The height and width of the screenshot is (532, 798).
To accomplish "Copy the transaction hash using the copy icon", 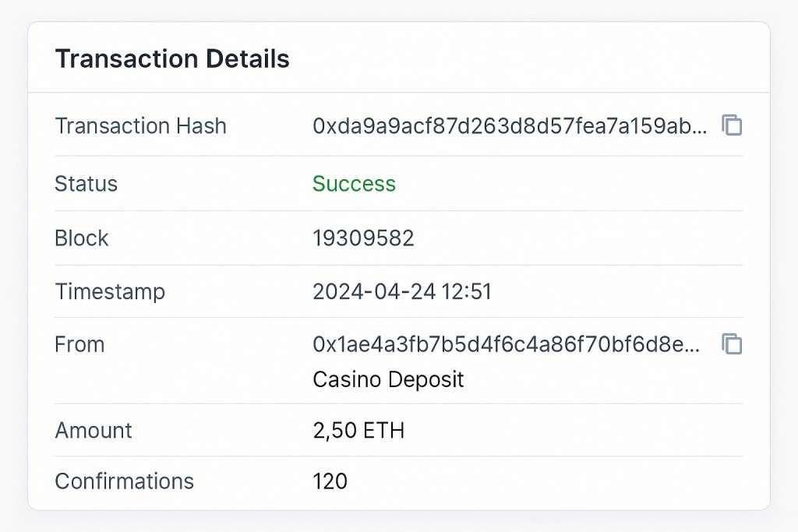I will click(x=731, y=125).
